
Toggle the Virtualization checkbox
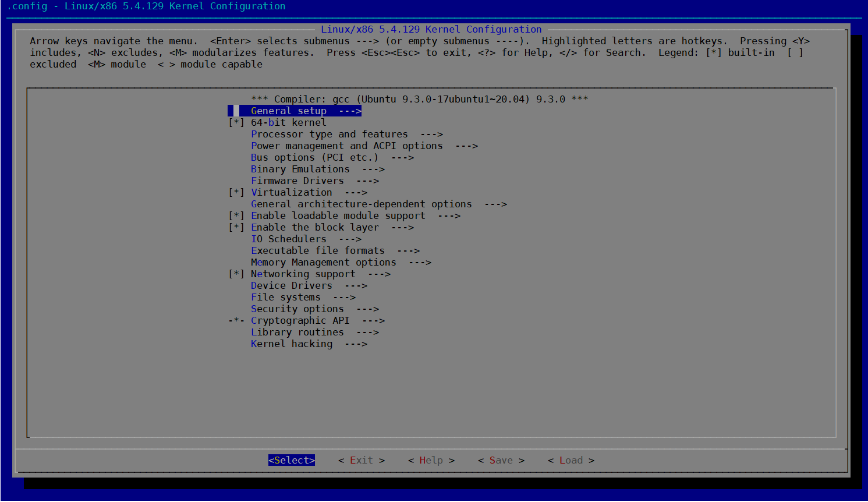(x=236, y=192)
